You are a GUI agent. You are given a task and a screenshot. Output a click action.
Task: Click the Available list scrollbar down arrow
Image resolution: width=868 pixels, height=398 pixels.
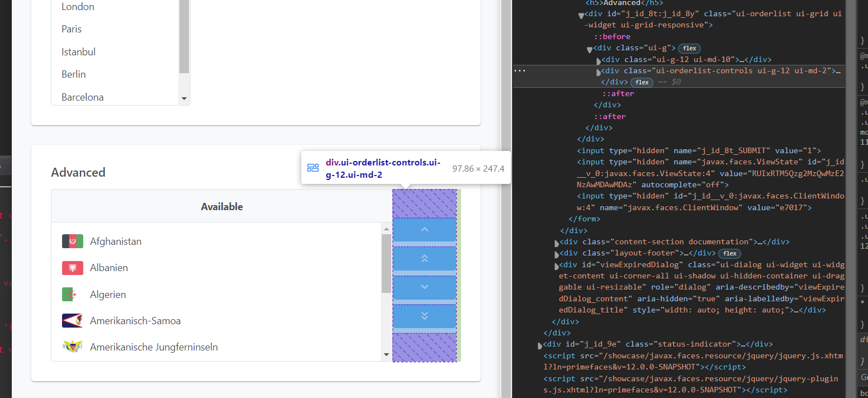coord(386,354)
